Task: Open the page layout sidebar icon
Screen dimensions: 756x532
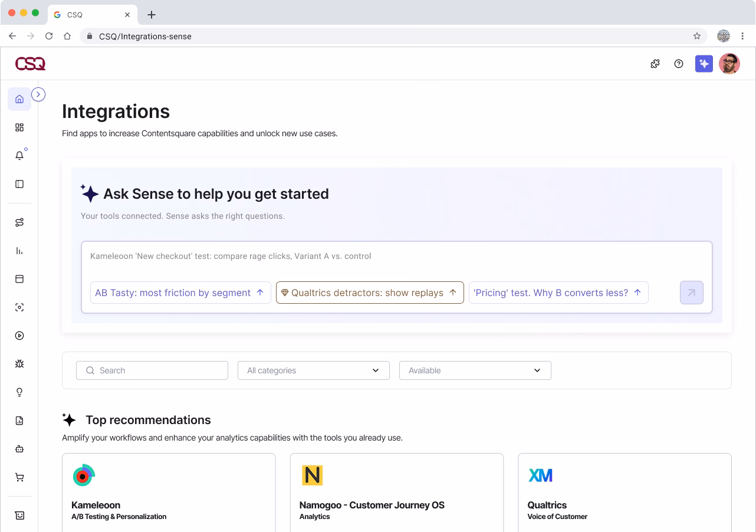Action: 19,279
